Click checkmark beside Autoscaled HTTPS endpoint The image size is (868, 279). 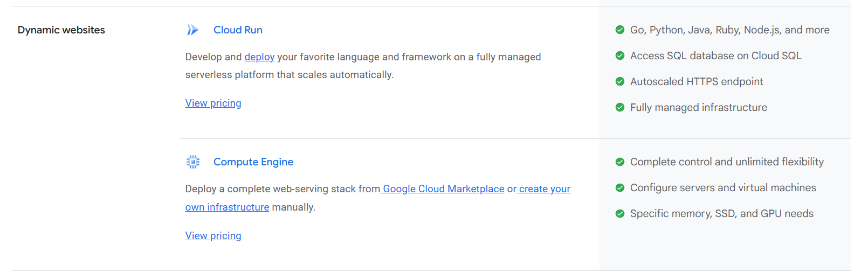[x=620, y=82]
